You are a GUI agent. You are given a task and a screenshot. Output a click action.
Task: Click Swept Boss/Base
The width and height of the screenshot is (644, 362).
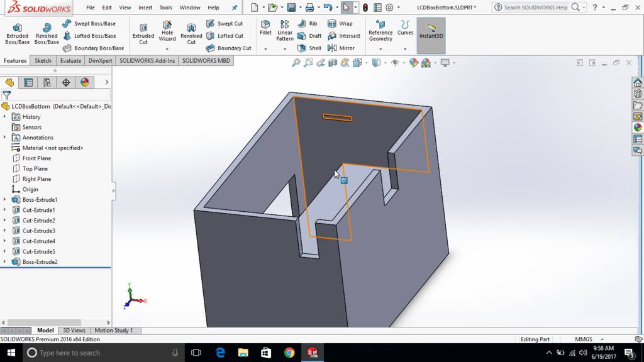(x=89, y=24)
